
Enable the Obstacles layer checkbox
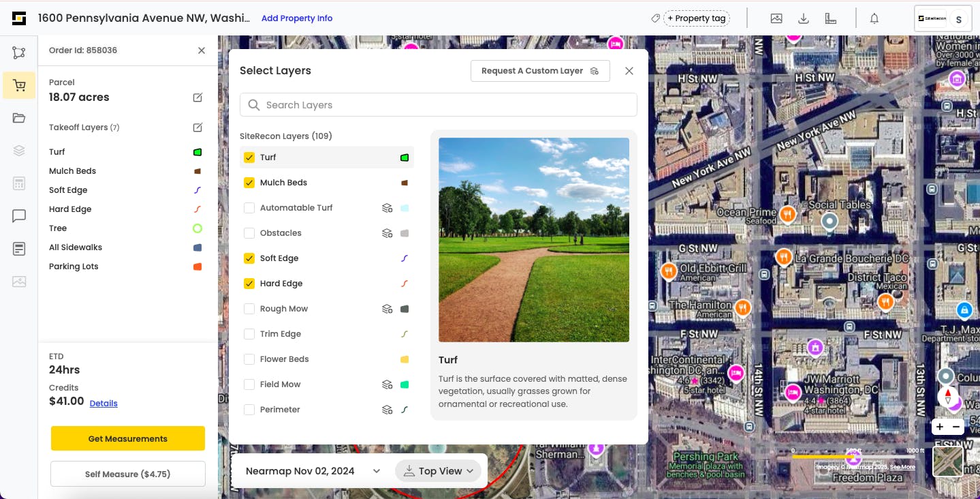pyautogui.click(x=249, y=233)
